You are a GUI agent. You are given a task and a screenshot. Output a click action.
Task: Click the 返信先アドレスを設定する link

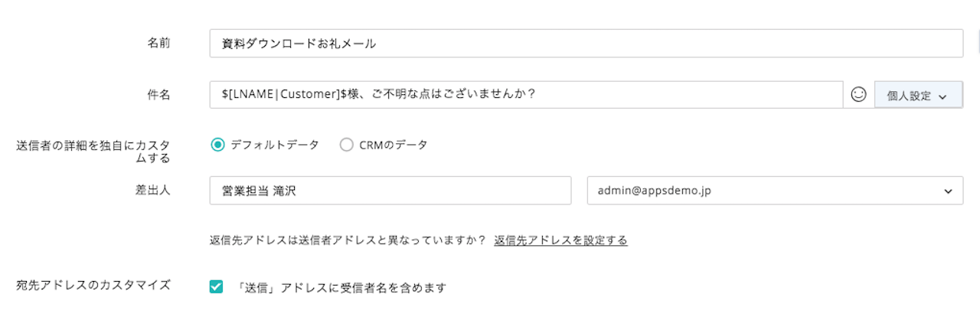[560, 240]
